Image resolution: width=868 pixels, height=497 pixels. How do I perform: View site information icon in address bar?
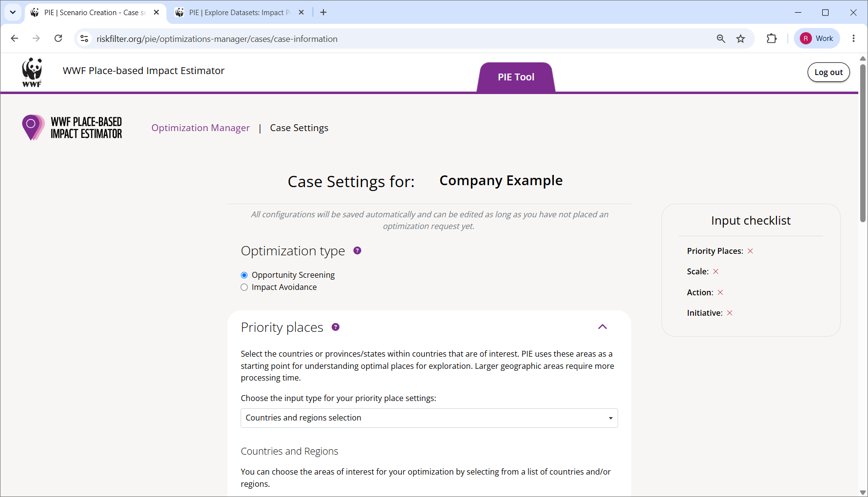[84, 38]
